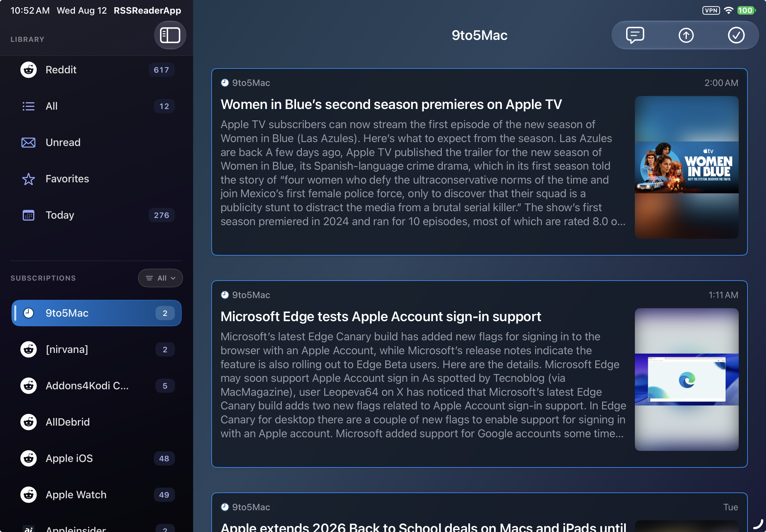Open the comment bubble icon in toolbar
The height and width of the screenshot is (532, 766).
635,35
